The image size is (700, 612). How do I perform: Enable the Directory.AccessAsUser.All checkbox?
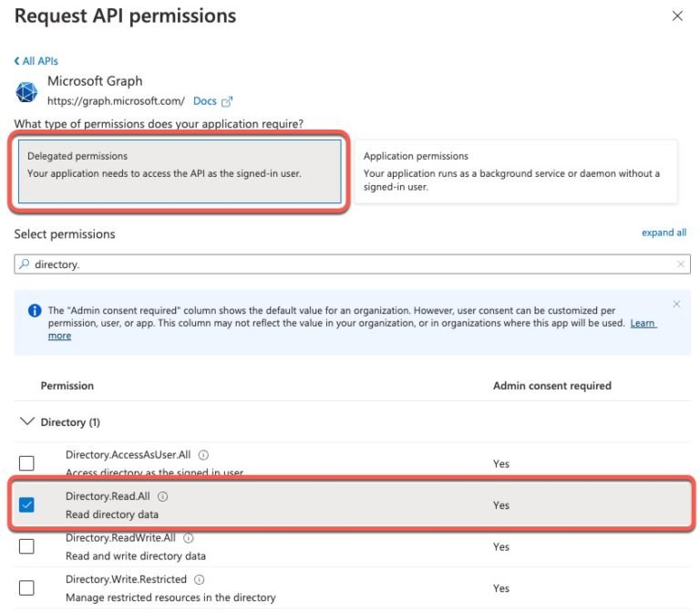(26, 463)
